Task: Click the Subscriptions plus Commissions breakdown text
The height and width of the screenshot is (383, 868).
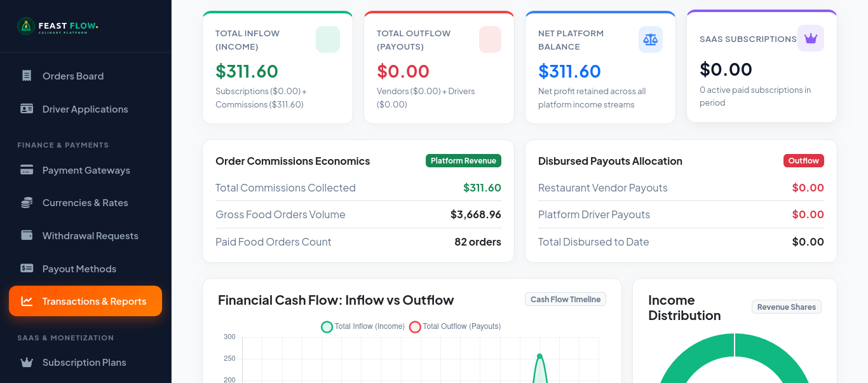Action: (x=261, y=98)
